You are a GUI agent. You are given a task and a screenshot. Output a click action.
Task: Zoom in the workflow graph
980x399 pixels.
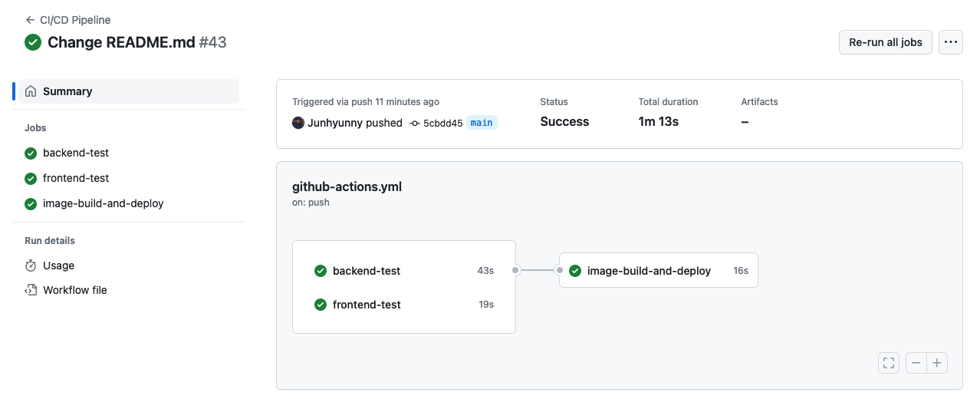[937, 363]
